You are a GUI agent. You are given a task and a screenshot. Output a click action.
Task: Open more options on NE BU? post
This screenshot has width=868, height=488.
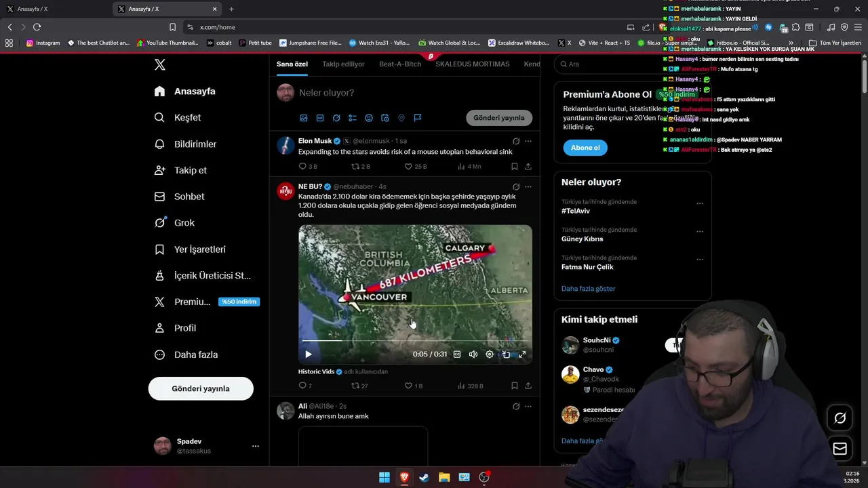528,186
